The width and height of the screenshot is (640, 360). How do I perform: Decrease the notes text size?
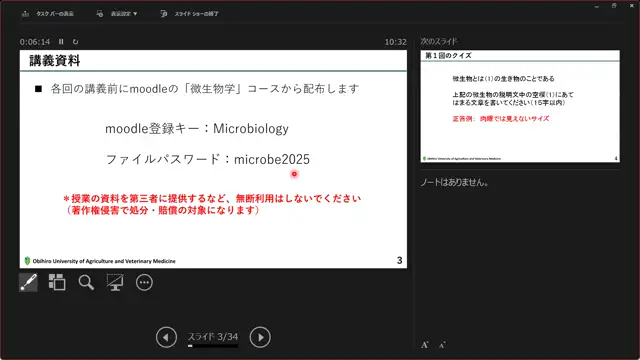442,345
